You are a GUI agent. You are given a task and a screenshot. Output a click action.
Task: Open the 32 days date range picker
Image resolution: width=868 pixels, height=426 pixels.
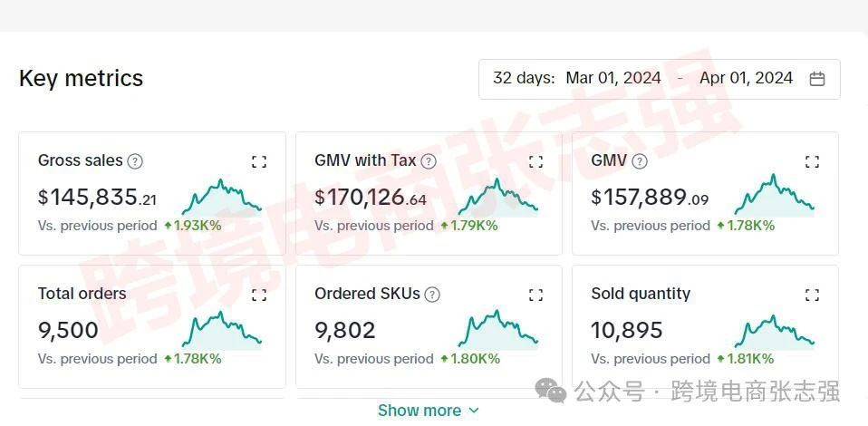click(x=524, y=78)
